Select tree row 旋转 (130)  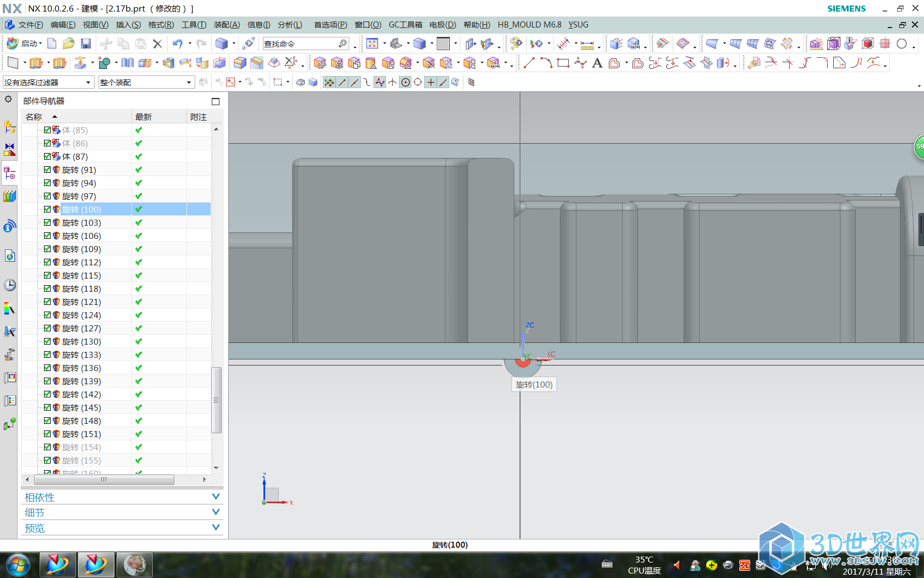tap(116, 341)
